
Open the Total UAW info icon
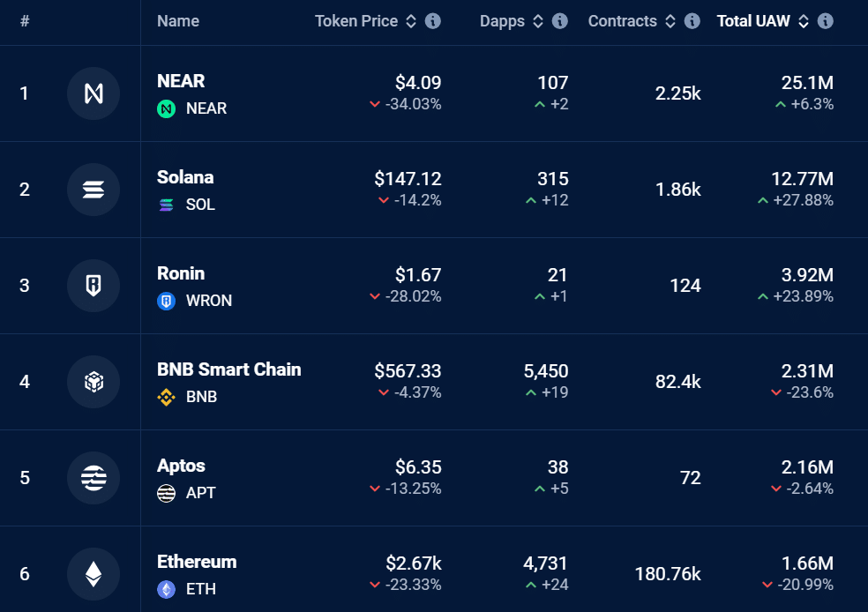[826, 21]
